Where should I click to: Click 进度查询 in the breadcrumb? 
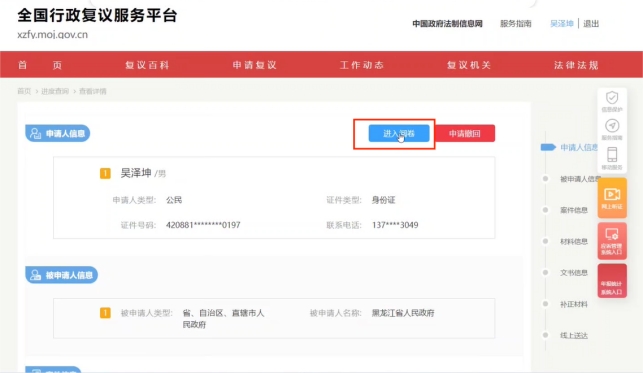(x=55, y=91)
